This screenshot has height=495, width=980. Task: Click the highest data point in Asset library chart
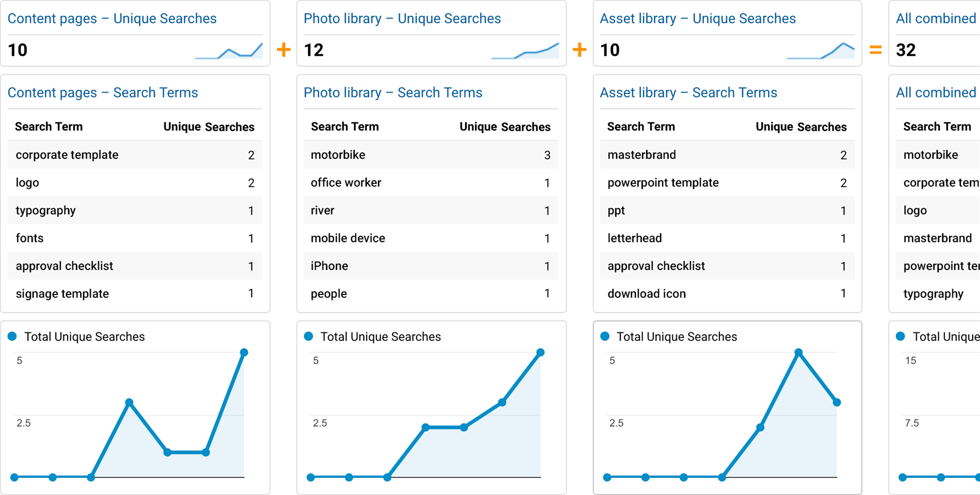pyautogui.click(x=799, y=352)
